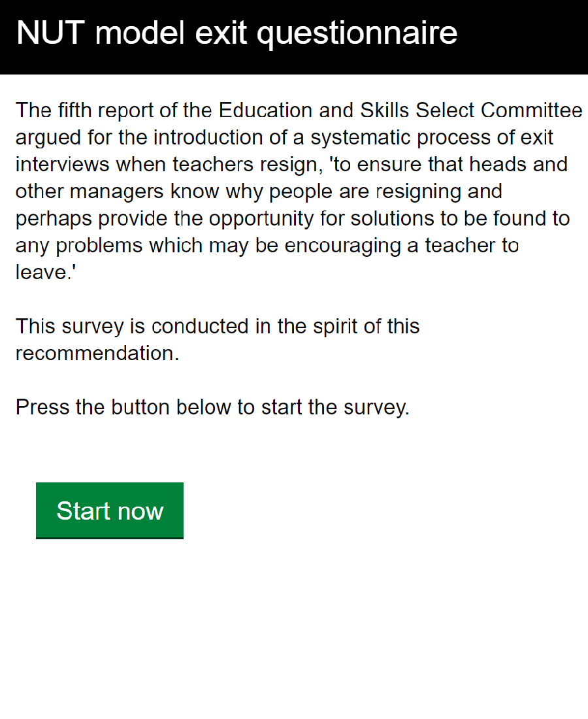Click the word 'leave.' ending the quote

point(45,273)
